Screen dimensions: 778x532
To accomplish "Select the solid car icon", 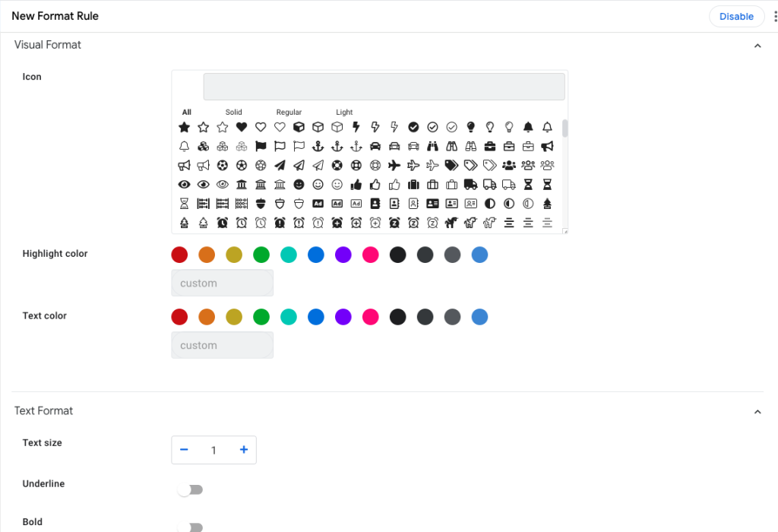I will (x=375, y=146).
